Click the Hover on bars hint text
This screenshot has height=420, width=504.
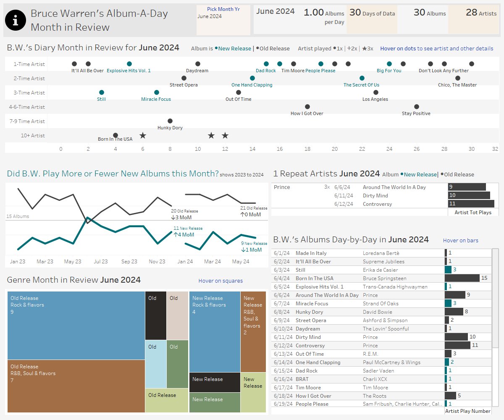461,240
